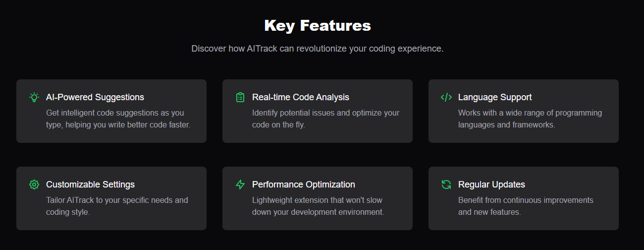Screen dimensions: 644x250
Task: Select the Real-time Code Analysis heading
Action: pos(301,97)
